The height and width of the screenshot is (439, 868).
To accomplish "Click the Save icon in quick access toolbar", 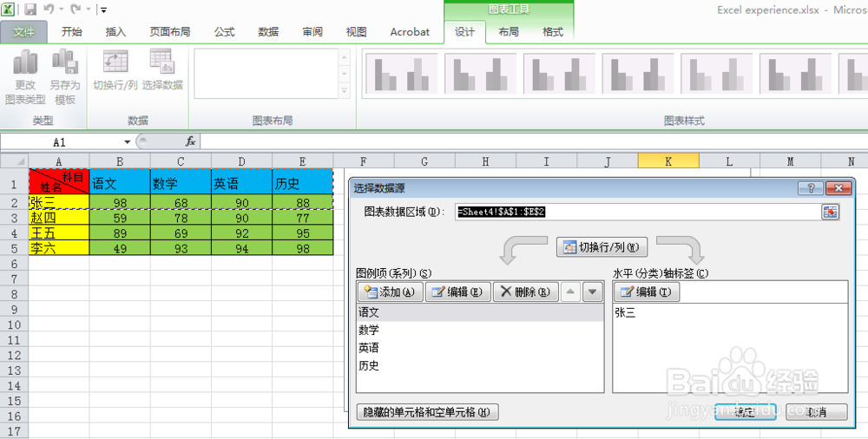I will 30,9.
